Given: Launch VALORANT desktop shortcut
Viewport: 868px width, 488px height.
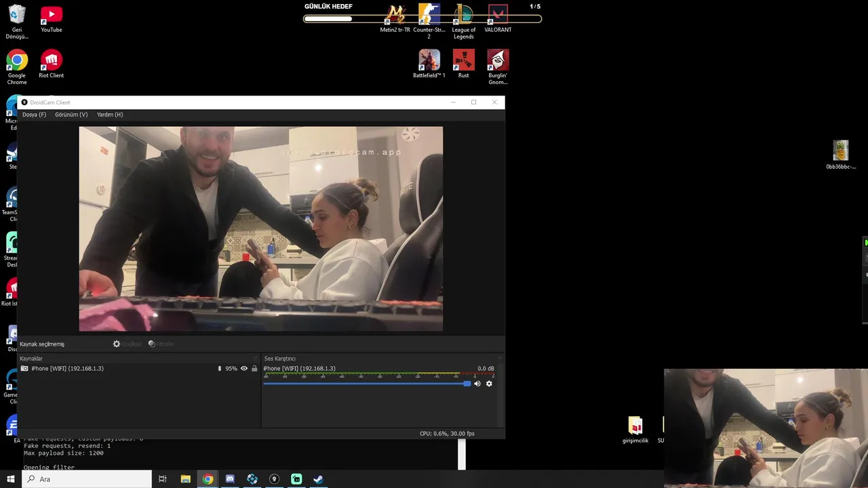Looking at the screenshot, I should (x=498, y=18).
